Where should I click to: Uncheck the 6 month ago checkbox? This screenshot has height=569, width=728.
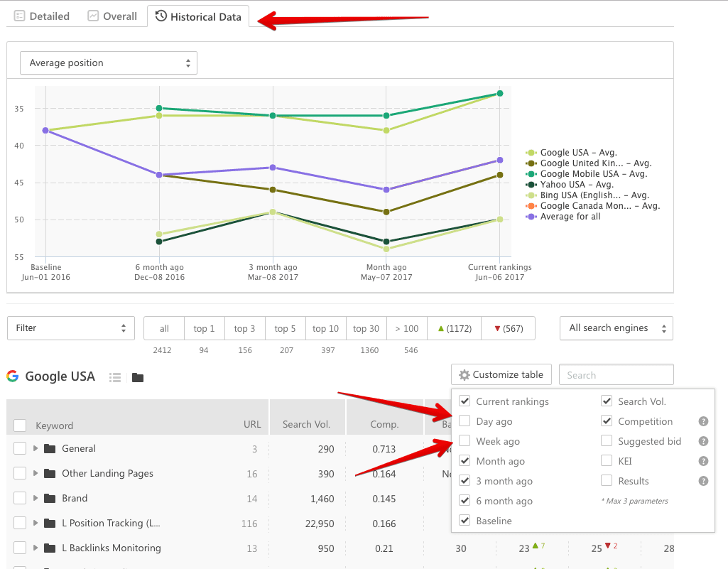tap(464, 501)
